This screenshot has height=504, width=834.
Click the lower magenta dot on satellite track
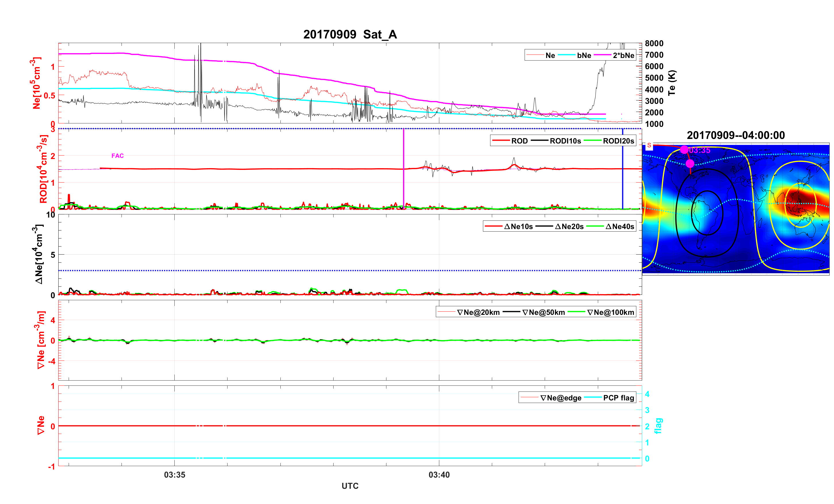690,164
